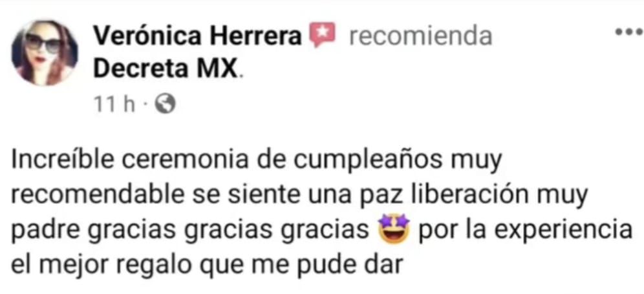Click the word recomienda in the header
Image resolution: width=644 pixels, height=294 pixels.
click(x=420, y=37)
